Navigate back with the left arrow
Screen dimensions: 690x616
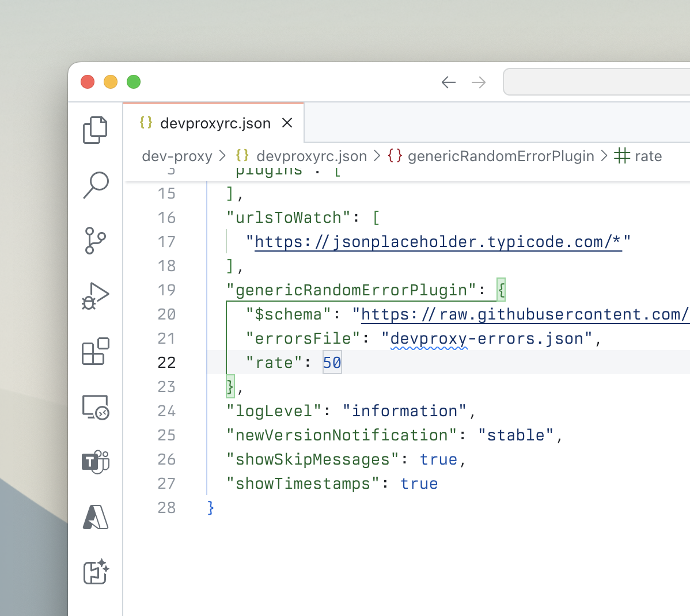[x=449, y=82]
